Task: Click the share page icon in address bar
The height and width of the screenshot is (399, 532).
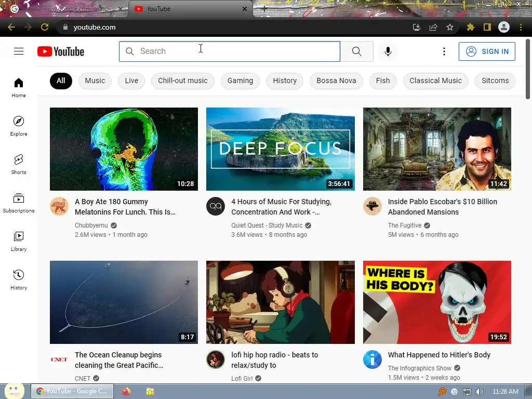Action: (x=433, y=27)
